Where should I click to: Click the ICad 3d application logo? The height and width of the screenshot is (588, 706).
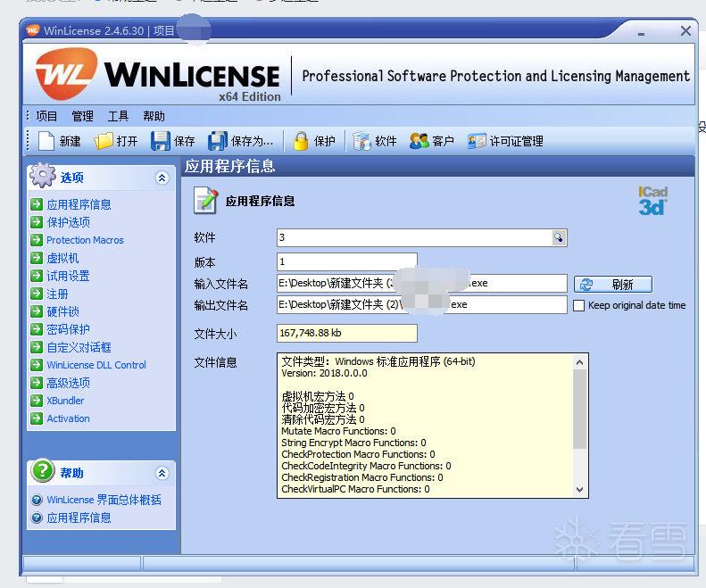tap(652, 201)
